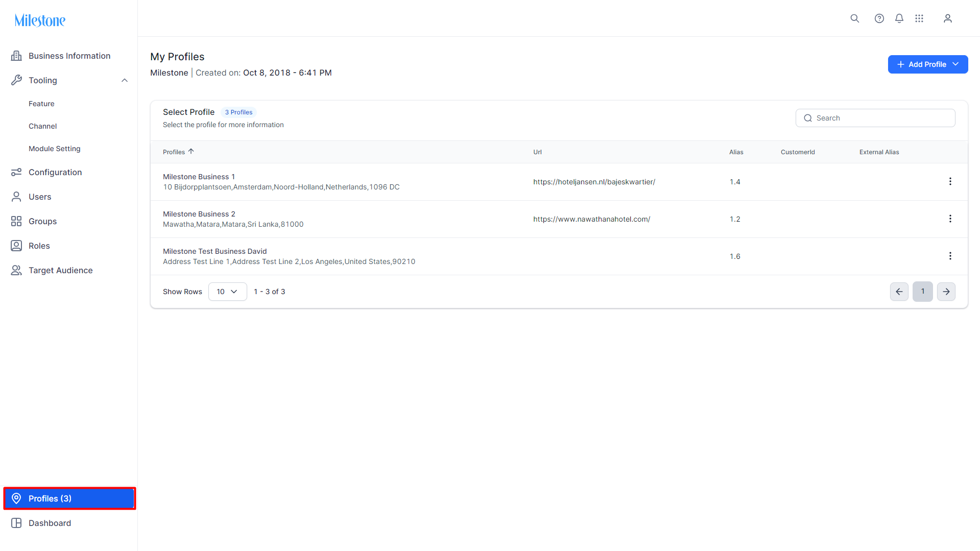
Task: Click the Created on date text
Action: (x=264, y=73)
